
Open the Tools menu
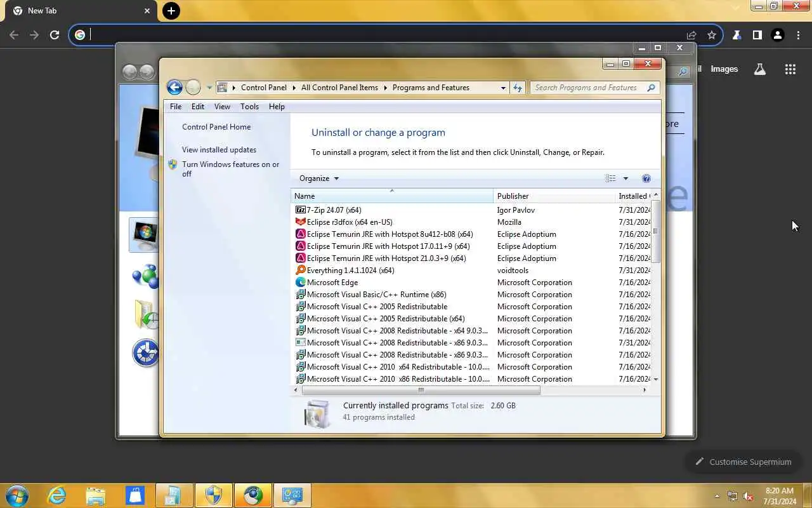pyautogui.click(x=249, y=107)
